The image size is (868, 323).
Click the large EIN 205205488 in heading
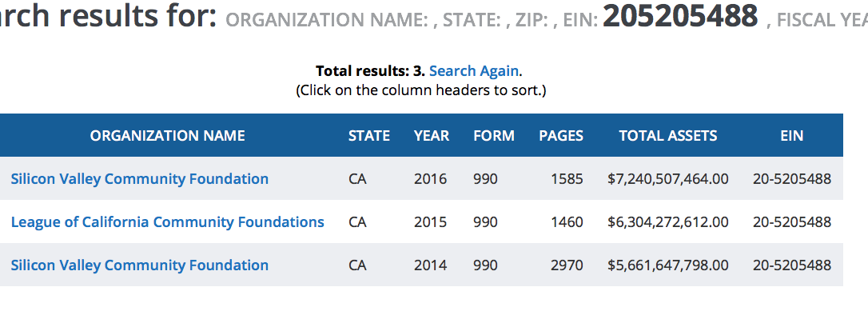pyautogui.click(x=680, y=15)
